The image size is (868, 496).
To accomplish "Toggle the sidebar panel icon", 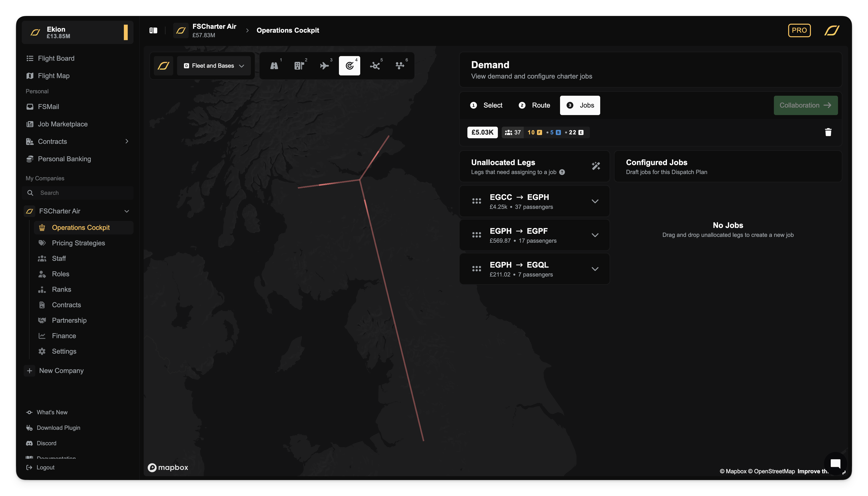I will 153,30.
